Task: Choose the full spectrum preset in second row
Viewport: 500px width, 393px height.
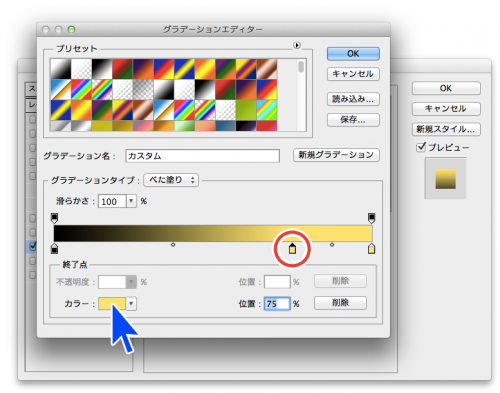Action: point(81,90)
